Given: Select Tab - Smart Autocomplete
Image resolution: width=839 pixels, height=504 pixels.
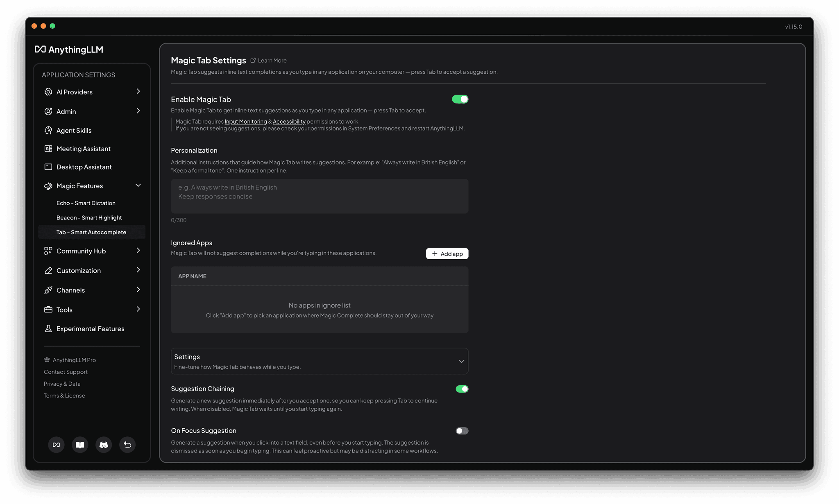Looking at the screenshot, I should (x=91, y=232).
